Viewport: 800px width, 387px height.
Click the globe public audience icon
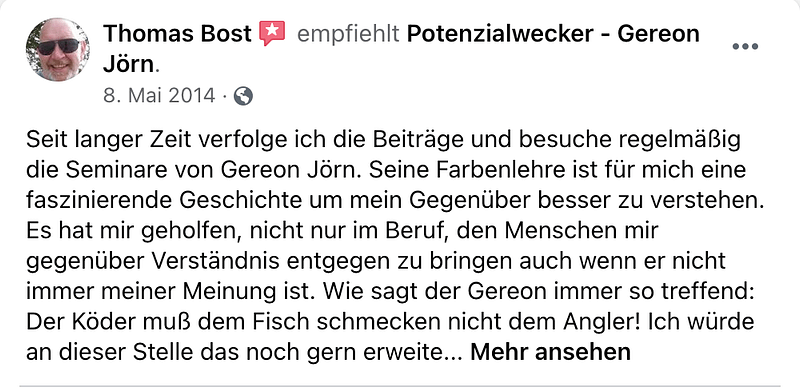tap(243, 96)
